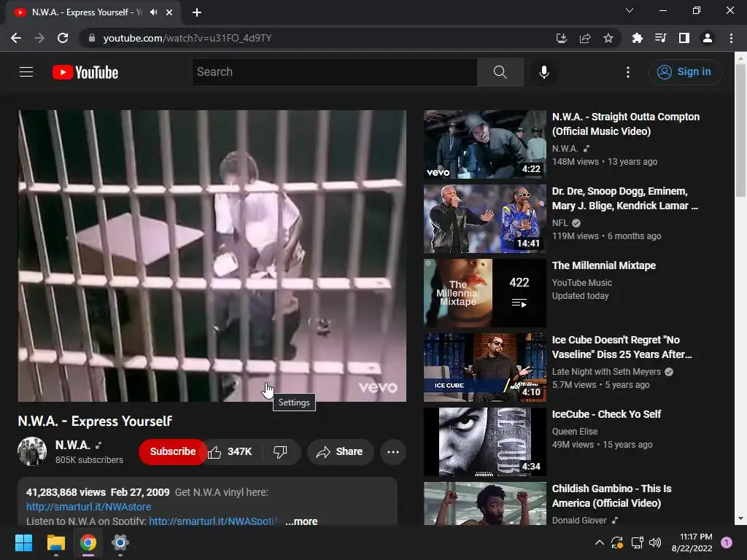Click the browser forward arrow

click(39, 38)
